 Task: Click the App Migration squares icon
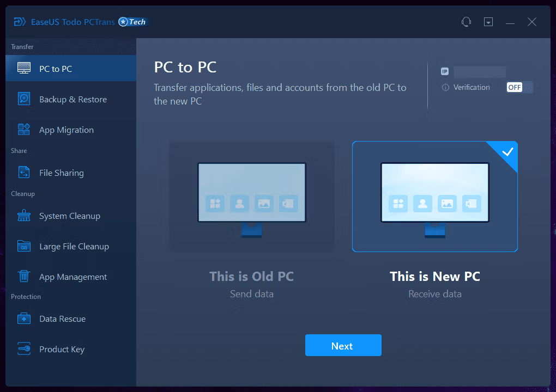24,129
